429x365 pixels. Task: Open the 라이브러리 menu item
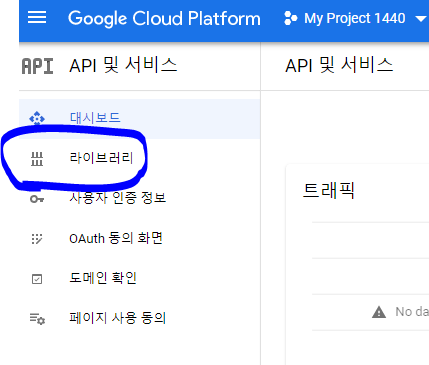tap(139, 158)
